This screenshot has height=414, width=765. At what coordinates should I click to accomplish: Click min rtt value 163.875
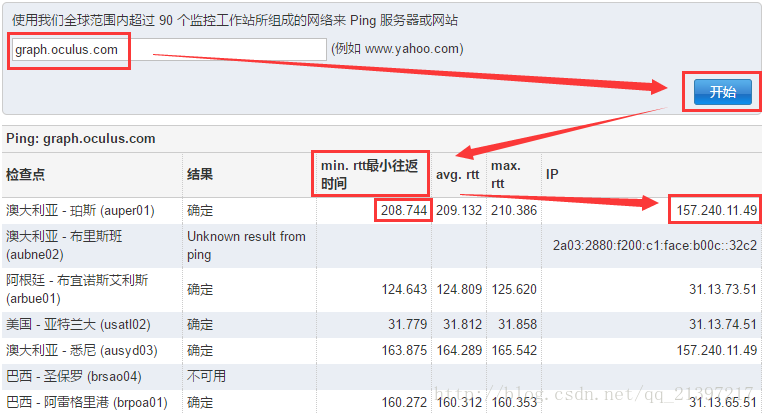(404, 350)
